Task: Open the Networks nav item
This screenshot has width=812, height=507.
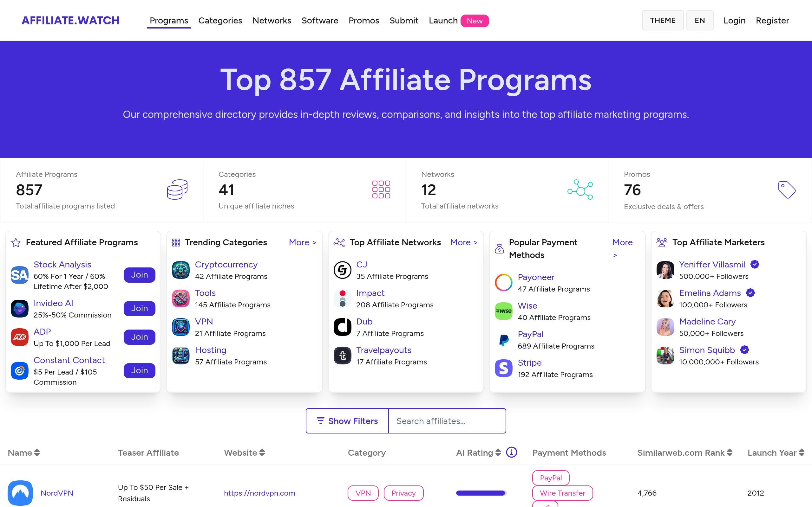Action: [x=272, y=21]
